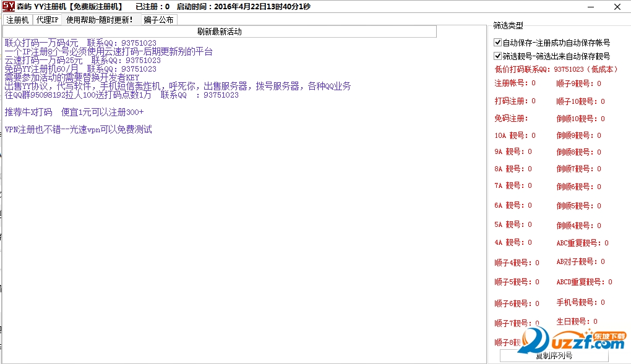
Task: Close the 森屿 YY注册机 window
Action: point(617,7)
